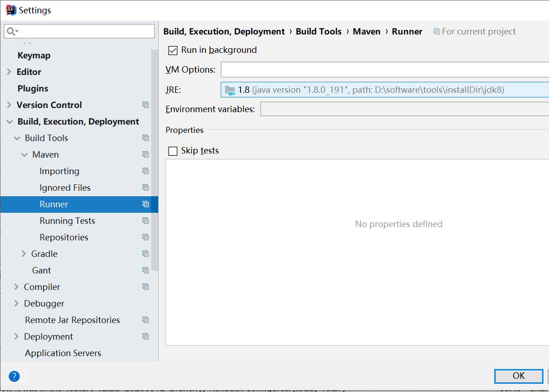Collapse Build, Execution, Deployment section
This screenshot has height=392, width=549.
(10, 121)
